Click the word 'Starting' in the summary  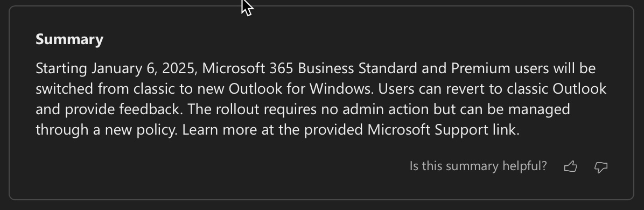(x=61, y=69)
